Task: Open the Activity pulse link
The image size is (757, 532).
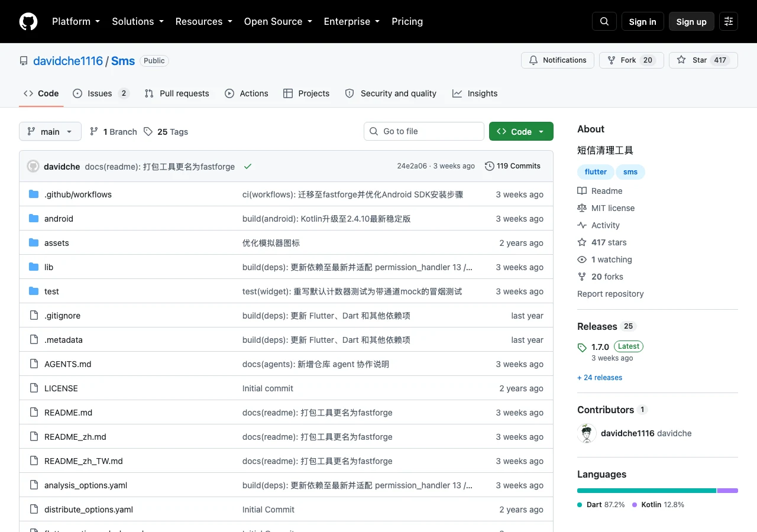Action: coord(599,225)
